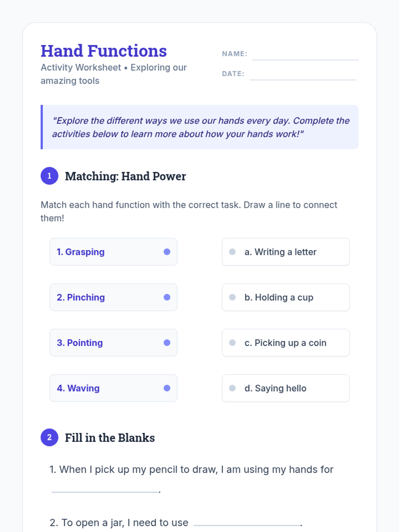Select the dot before Writing a letter

(232, 252)
